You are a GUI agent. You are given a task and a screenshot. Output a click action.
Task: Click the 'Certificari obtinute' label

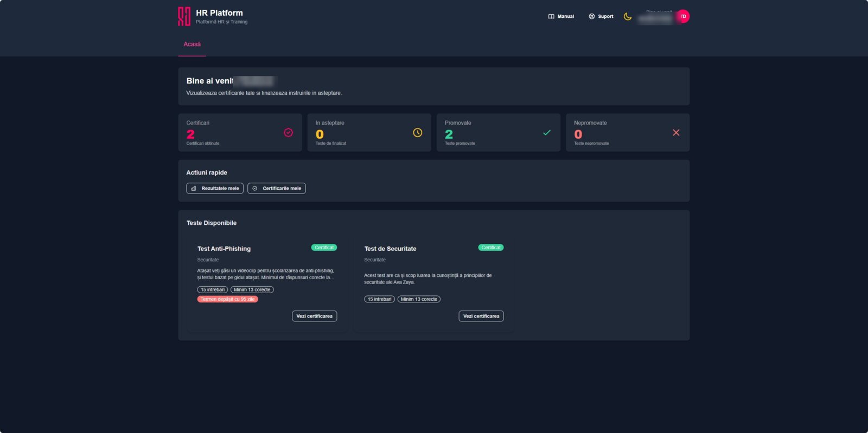point(203,144)
